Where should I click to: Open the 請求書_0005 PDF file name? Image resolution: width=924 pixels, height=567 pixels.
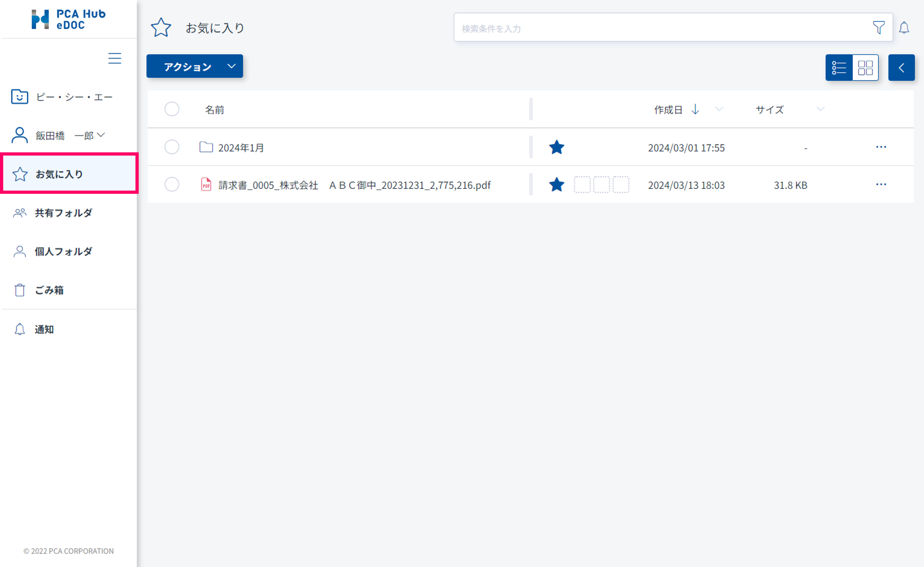[354, 185]
